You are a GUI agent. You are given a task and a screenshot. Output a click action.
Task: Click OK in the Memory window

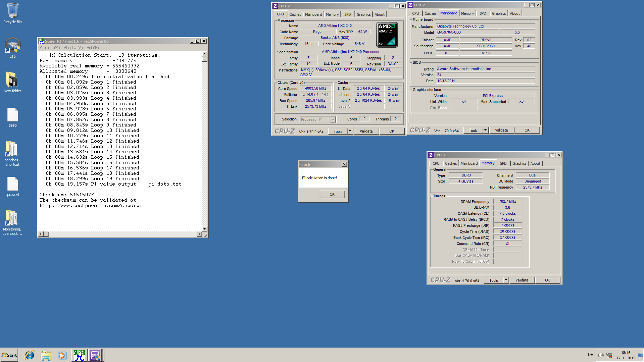click(547, 280)
